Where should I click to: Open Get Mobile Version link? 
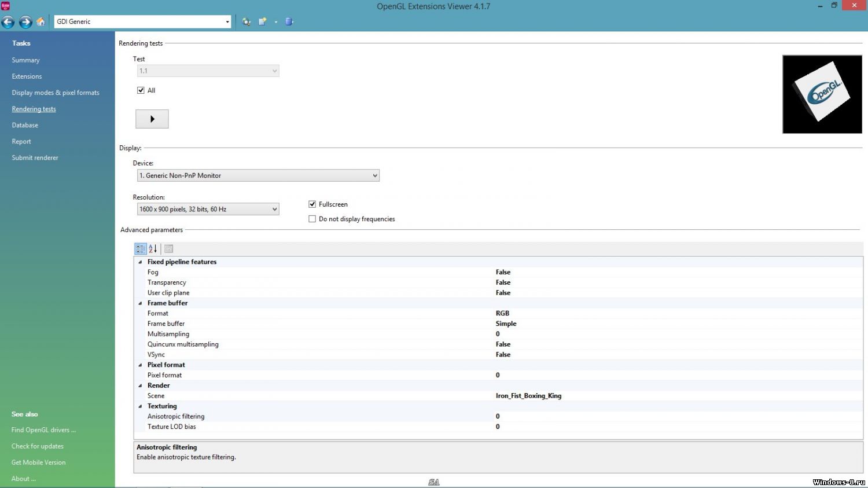38,463
